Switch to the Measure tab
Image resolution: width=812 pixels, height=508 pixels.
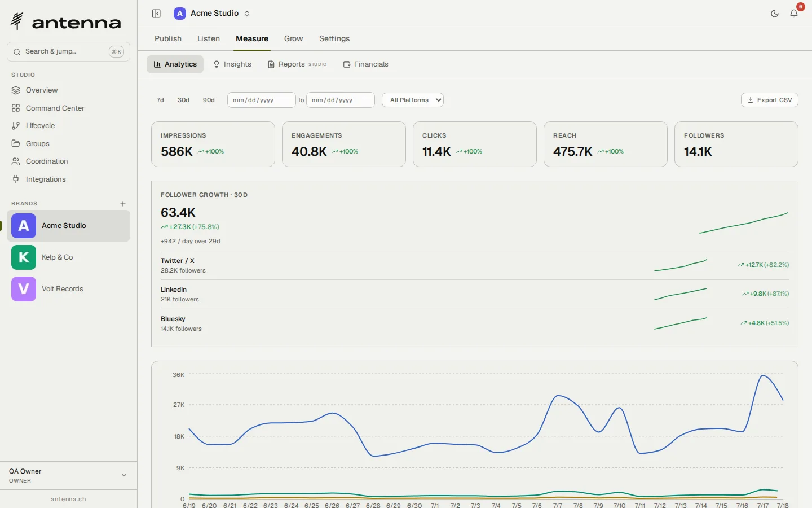click(252, 38)
